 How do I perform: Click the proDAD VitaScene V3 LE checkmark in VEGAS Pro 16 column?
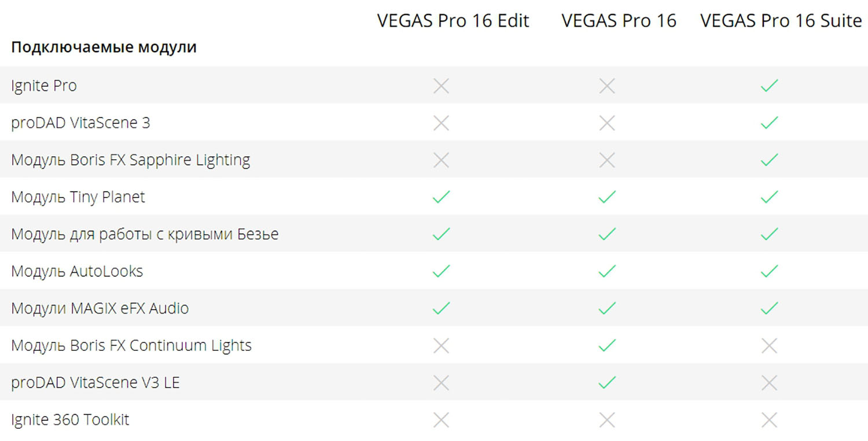tap(607, 383)
